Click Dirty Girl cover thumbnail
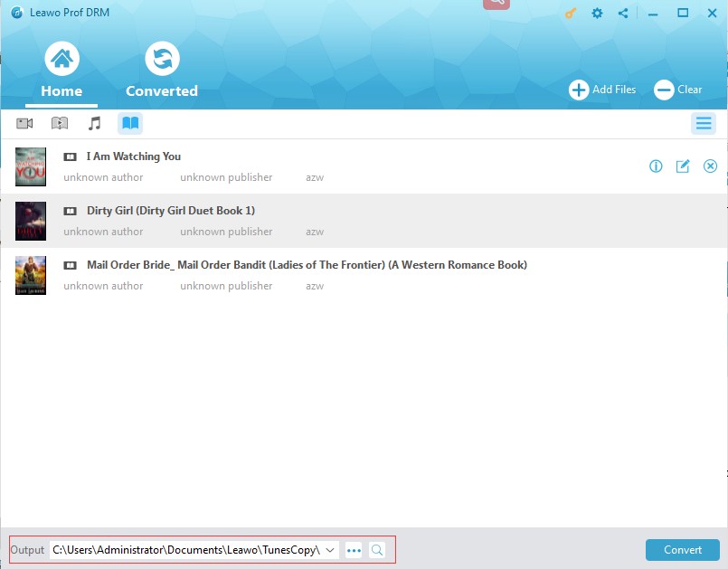Viewport: 728px width, 569px height. (31, 221)
